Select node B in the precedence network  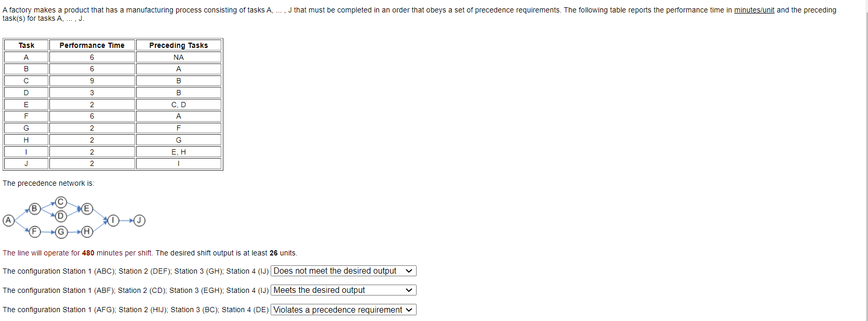pyautogui.click(x=34, y=209)
